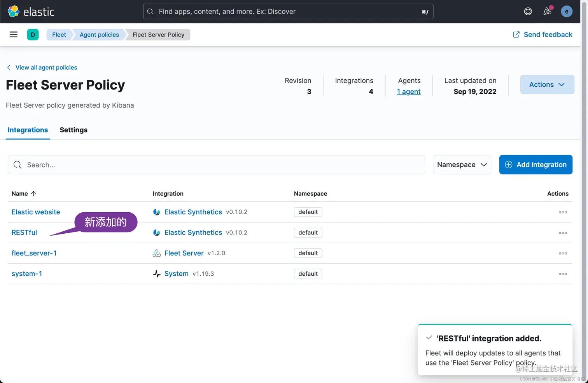The height and width of the screenshot is (383, 588).
Task: Click the Add integration button
Action: point(535,165)
